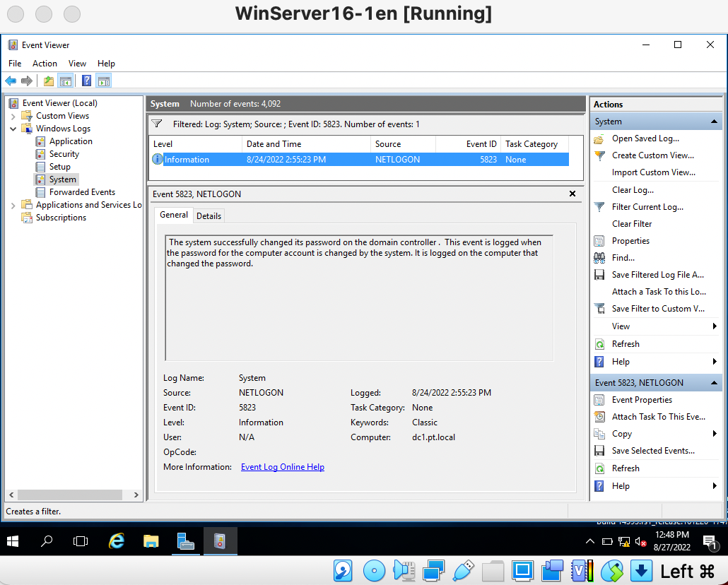Click Attach a Task To this Log
The width and height of the screenshot is (728, 585).
click(658, 292)
